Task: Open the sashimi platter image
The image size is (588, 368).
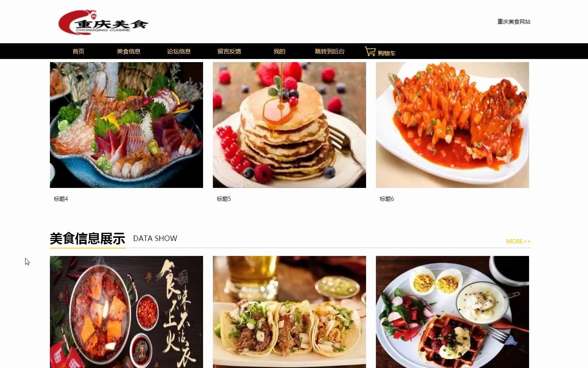Action: (126, 125)
